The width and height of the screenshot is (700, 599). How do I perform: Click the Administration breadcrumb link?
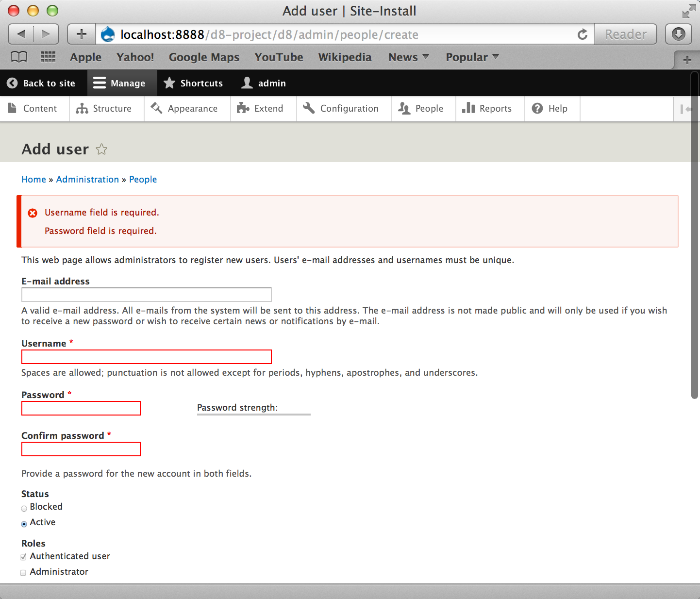87,179
